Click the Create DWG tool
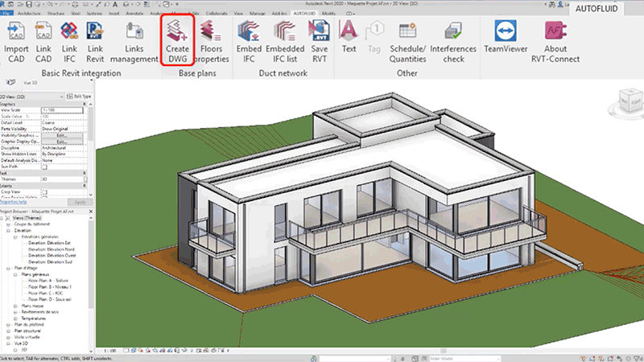The height and width of the screenshot is (362, 644). [177, 41]
